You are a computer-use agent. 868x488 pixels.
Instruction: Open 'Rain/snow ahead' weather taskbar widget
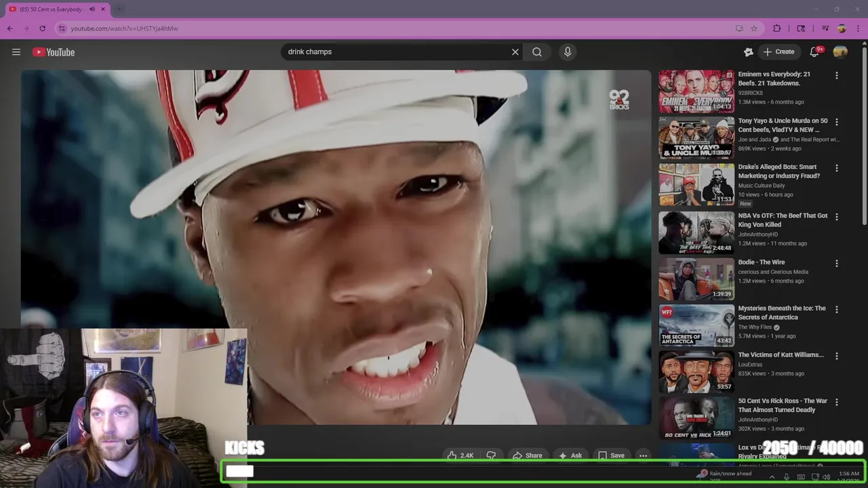pyautogui.click(x=724, y=475)
